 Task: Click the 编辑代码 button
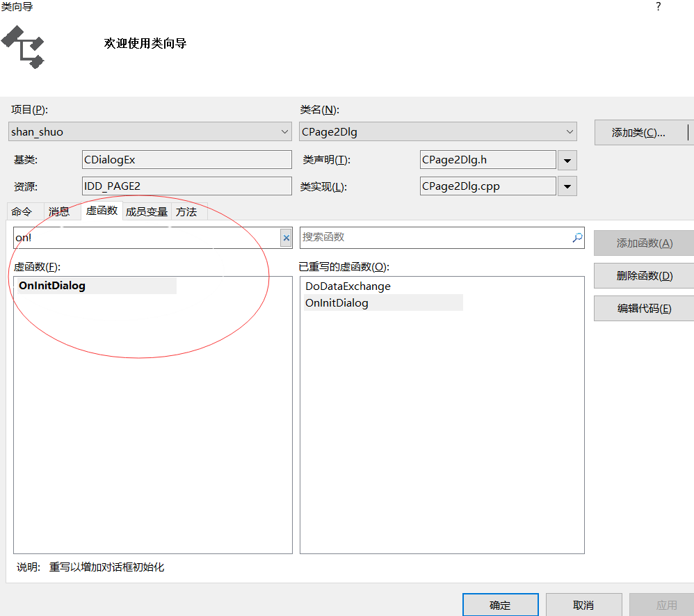click(643, 308)
